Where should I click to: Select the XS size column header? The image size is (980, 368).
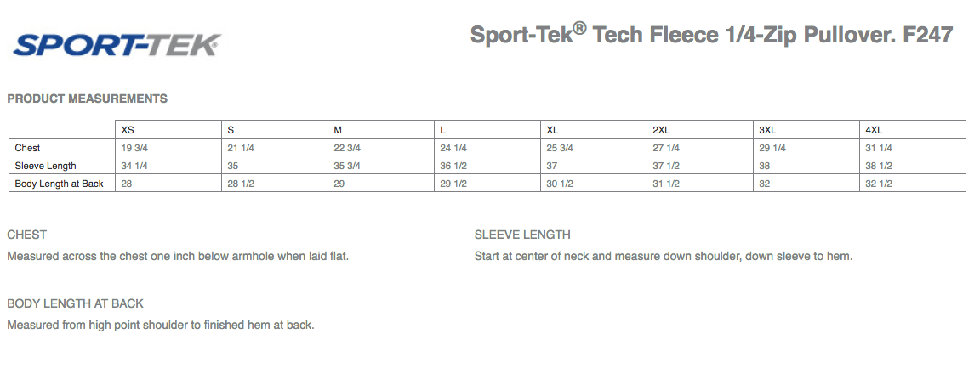128,130
